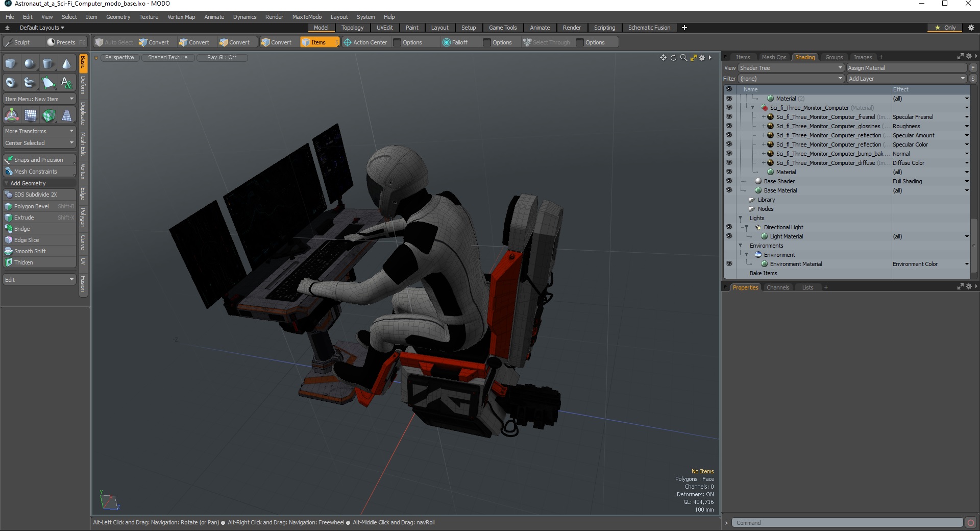The height and width of the screenshot is (531, 980).
Task: Select the Pen polygon tool
Action: 48,82
